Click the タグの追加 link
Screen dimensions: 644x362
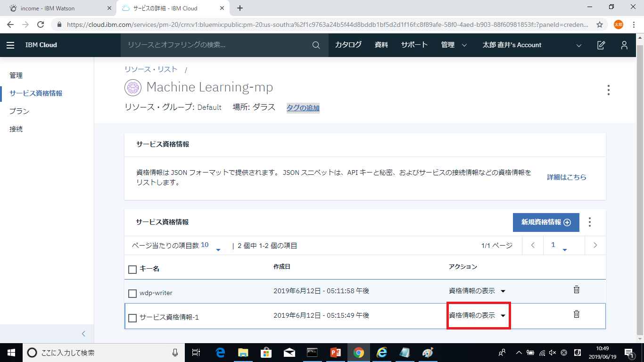pyautogui.click(x=303, y=108)
